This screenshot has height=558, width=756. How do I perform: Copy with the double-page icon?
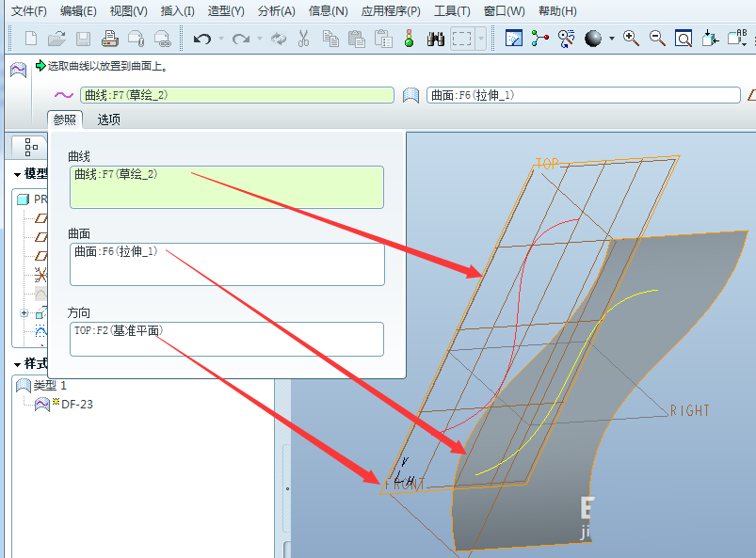tap(330, 39)
